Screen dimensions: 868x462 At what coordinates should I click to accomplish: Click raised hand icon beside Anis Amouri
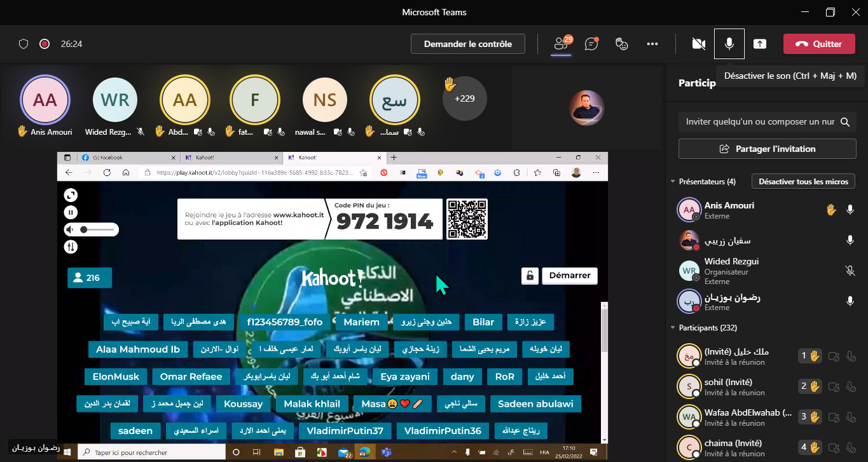[830, 210]
